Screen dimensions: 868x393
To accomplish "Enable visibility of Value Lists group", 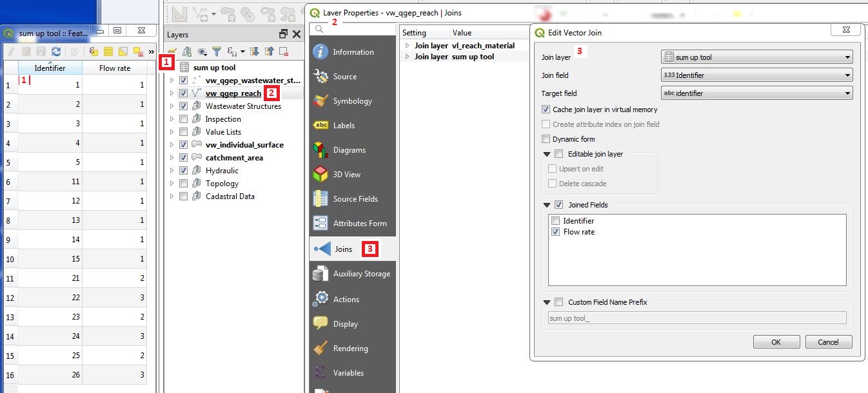I will (184, 132).
